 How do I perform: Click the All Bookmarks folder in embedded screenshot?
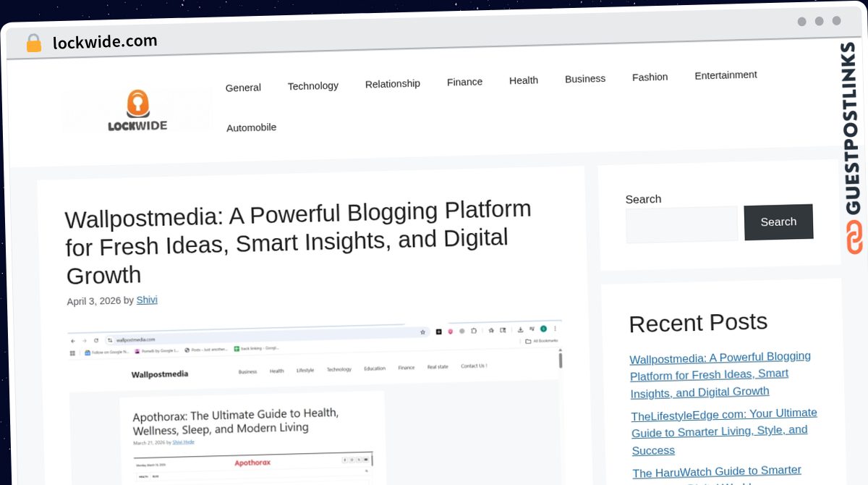click(541, 340)
